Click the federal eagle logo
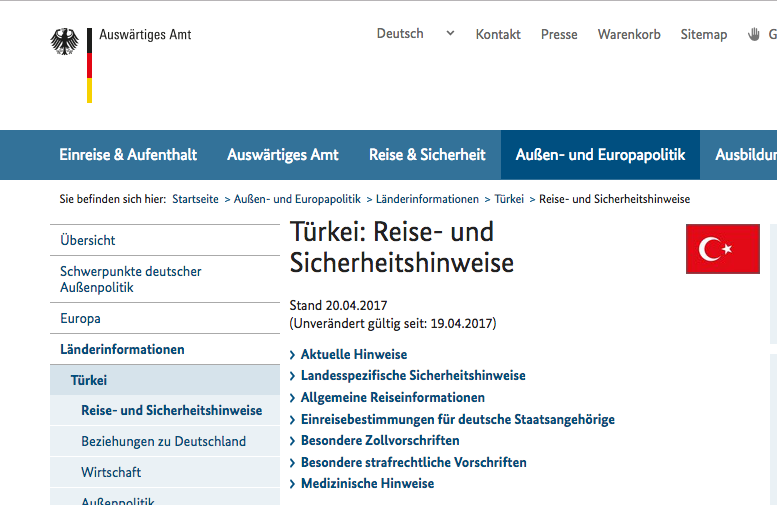 pos(64,42)
